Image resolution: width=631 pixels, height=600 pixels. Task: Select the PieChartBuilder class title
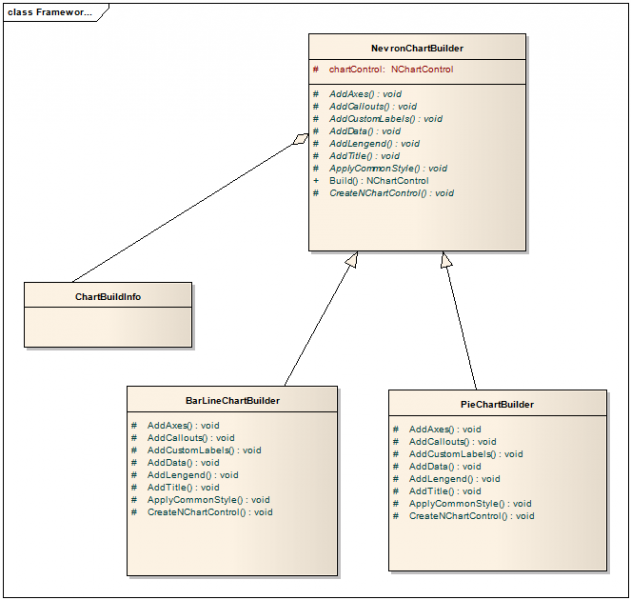coord(497,404)
